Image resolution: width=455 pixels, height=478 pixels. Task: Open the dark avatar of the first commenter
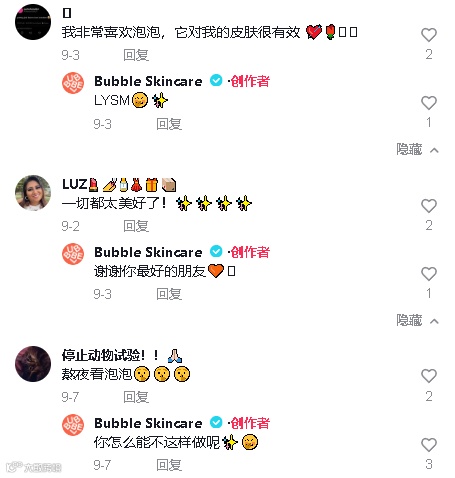pyautogui.click(x=33, y=22)
